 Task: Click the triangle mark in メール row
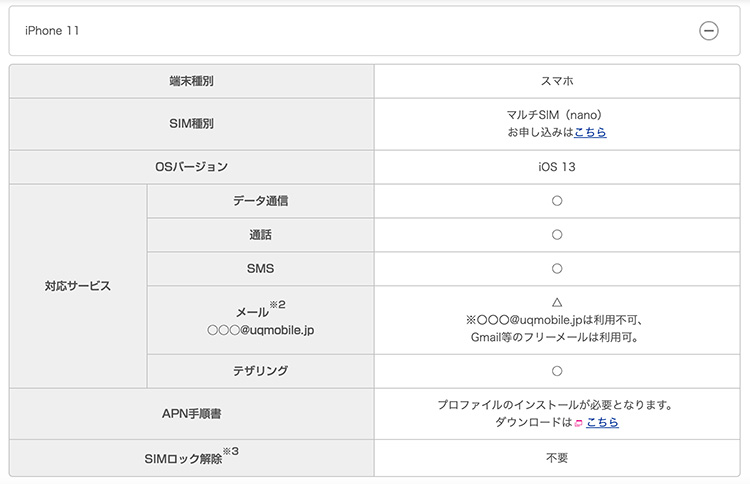pos(557,302)
